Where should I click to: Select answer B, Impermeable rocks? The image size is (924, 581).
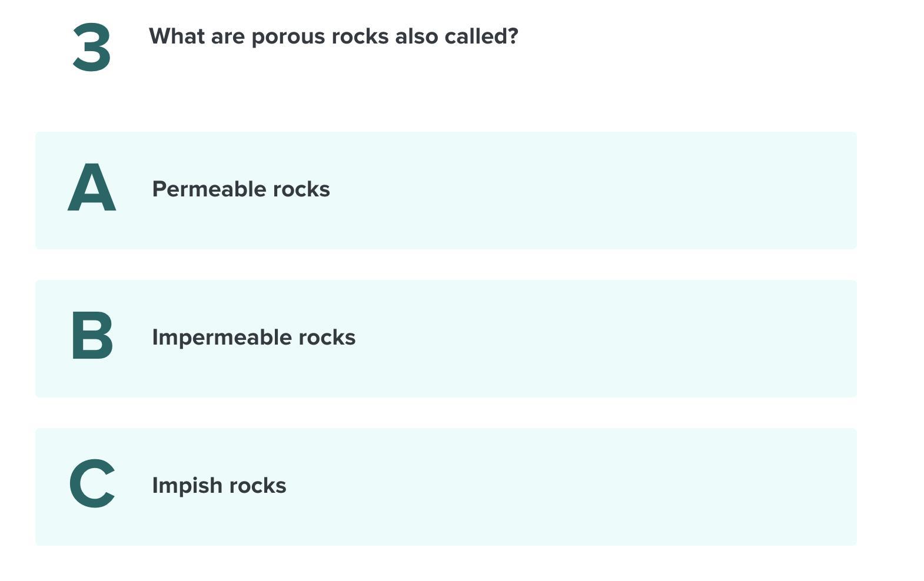pyautogui.click(x=446, y=338)
